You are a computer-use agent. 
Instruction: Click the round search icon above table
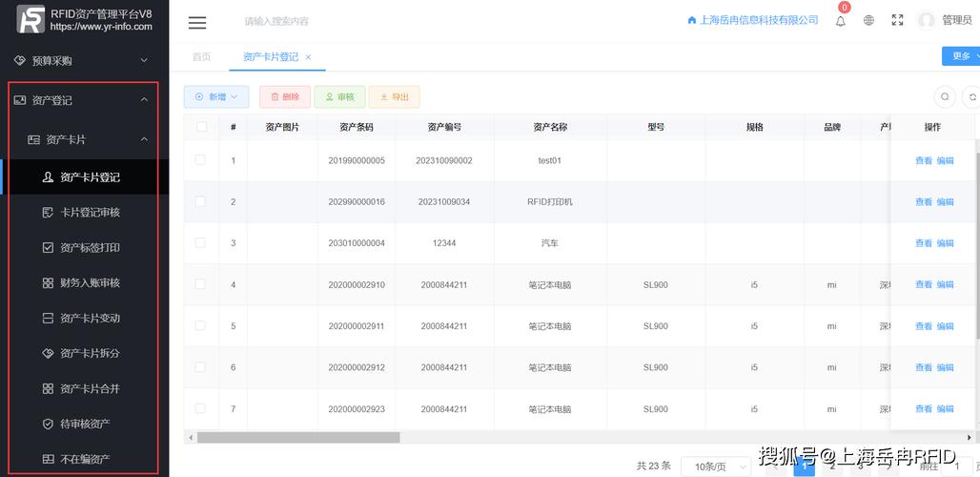945,96
